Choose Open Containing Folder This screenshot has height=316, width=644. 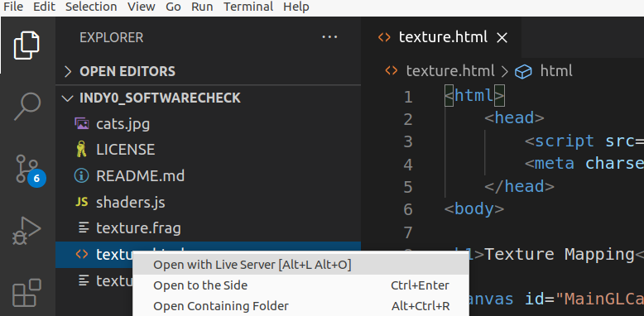tap(300, 306)
